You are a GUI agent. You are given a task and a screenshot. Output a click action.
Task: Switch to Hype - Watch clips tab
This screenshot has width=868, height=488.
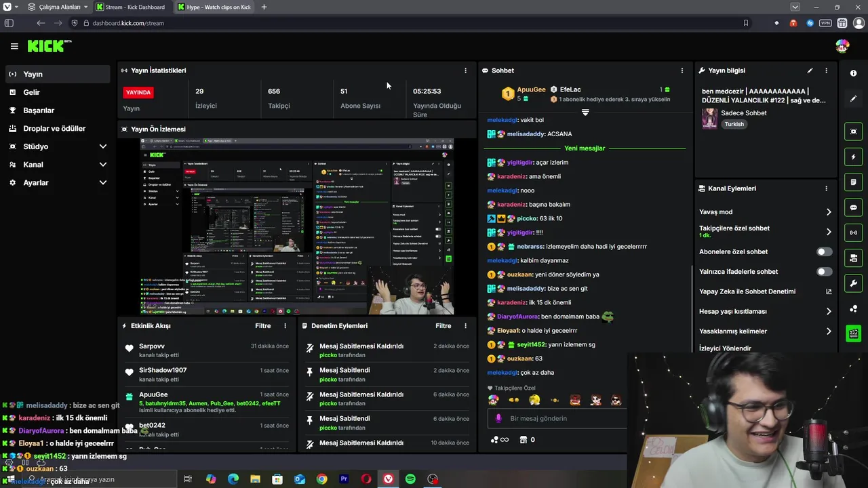pyautogui.click(x=214, y=7)
